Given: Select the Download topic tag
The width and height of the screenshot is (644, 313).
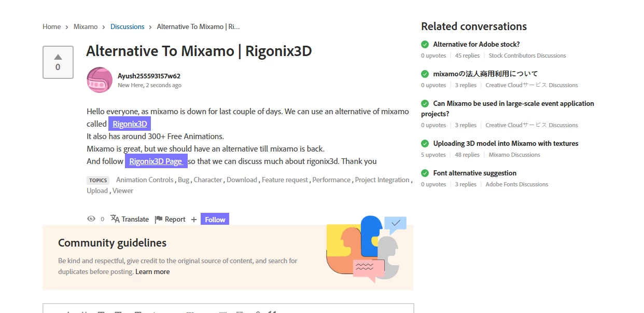Looking at the screenshot, I should click(242, 180).
